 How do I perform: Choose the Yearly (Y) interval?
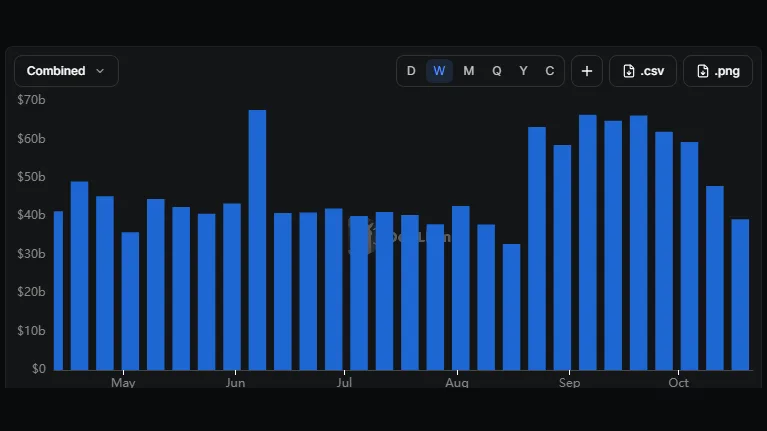523,71
